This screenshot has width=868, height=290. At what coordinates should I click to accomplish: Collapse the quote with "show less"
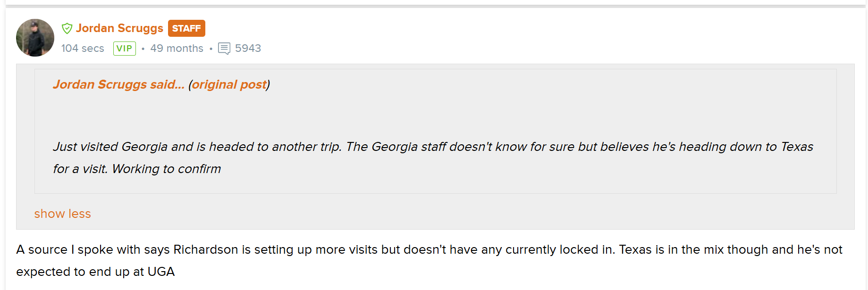(62, 214)
